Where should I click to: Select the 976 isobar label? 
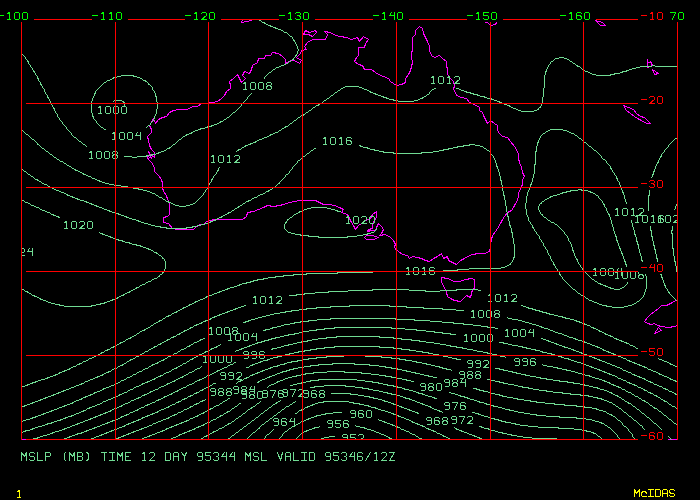(454, 406)
